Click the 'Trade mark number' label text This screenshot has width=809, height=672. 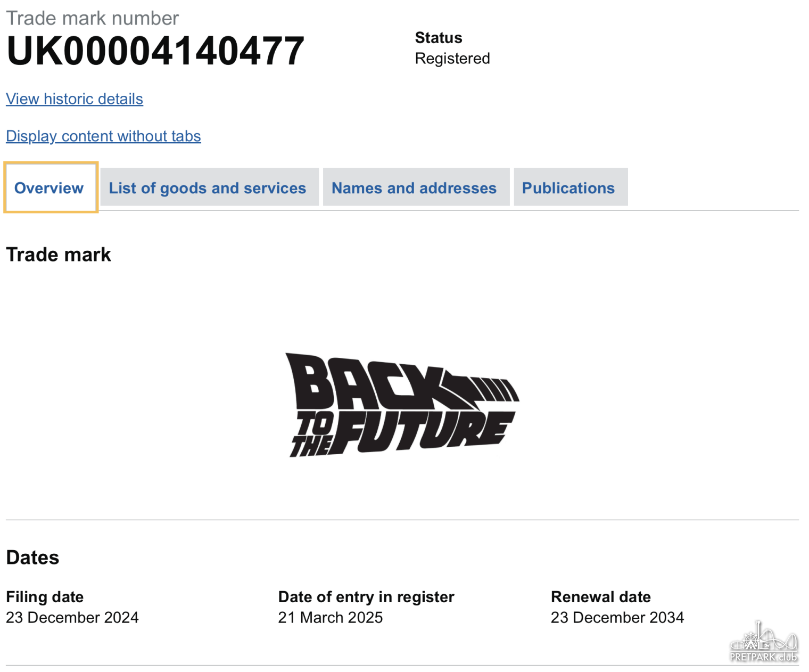pyautogui.click(x=92, y=18)
